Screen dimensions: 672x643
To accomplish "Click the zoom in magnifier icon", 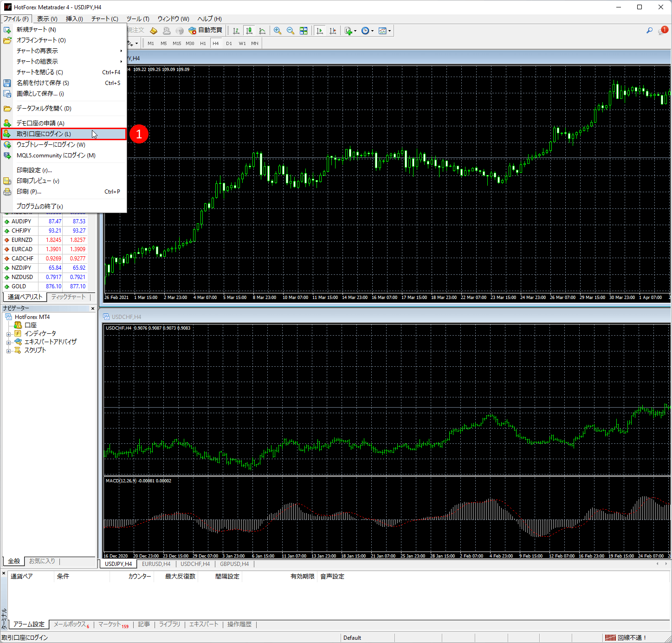I will pyautogui.click(x=278, y=31).
